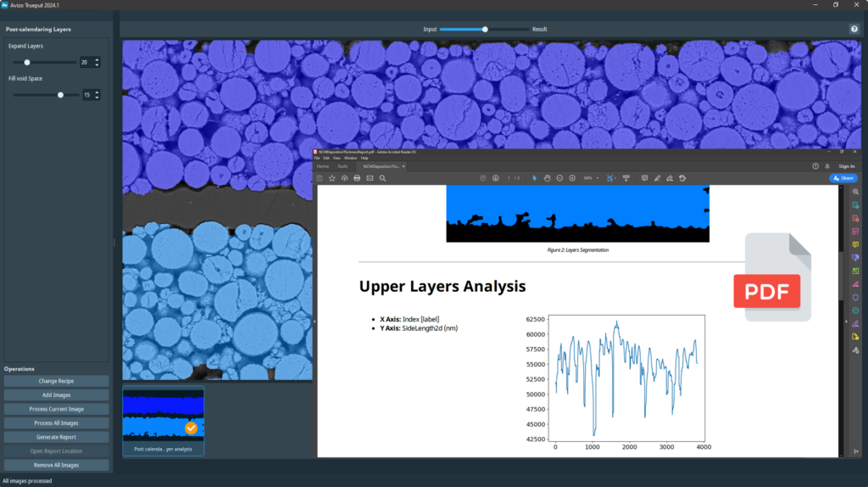Image resolution: width=868 pixels, height=487 pixels.
Task: Open the help question mark icon in Avizo
Action: pyautogui.click(x=854, y=29)
